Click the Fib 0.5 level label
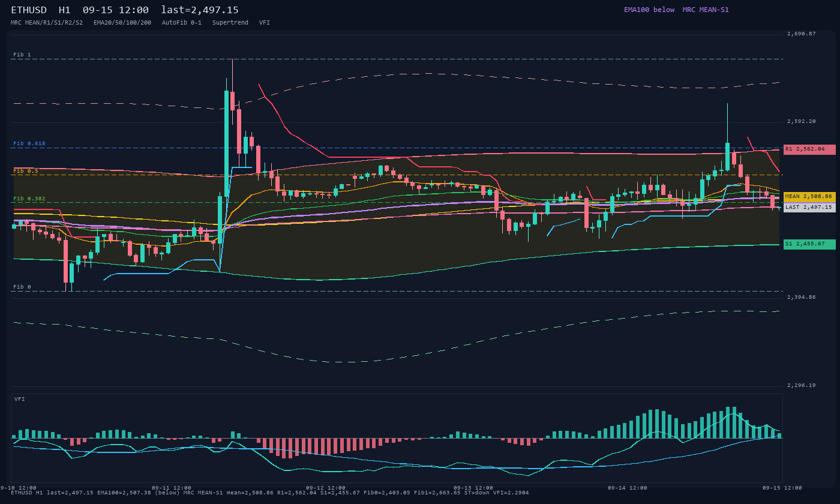Viewport: 840px width, 504px height. pyautogui.click(x=26, y=171)
